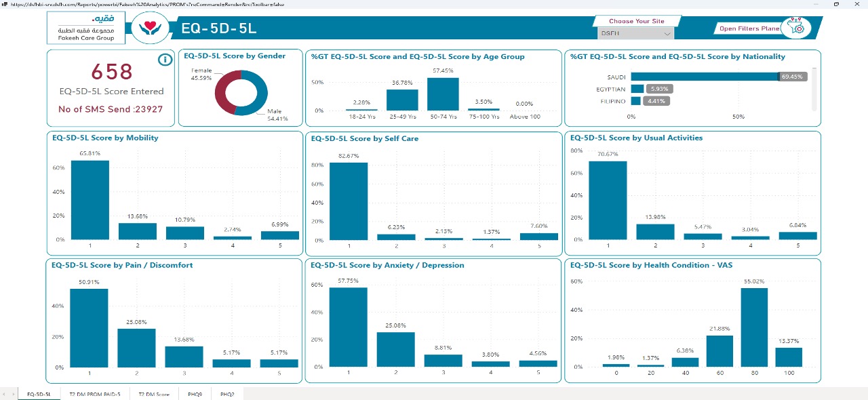The width and height of the screenshot is (868, 400).
Task: Click the nationality chart vertical scrollbar
Action: pos(814,88)
